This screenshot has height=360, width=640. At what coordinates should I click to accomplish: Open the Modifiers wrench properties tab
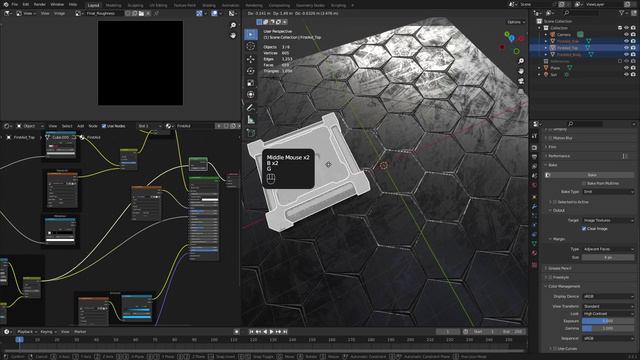coord(534,207)
